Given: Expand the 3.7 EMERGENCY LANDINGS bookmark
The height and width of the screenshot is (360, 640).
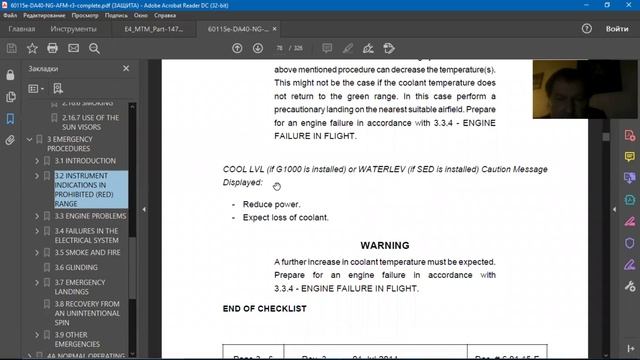Looking at the screenshot, I should coord(37,282).
